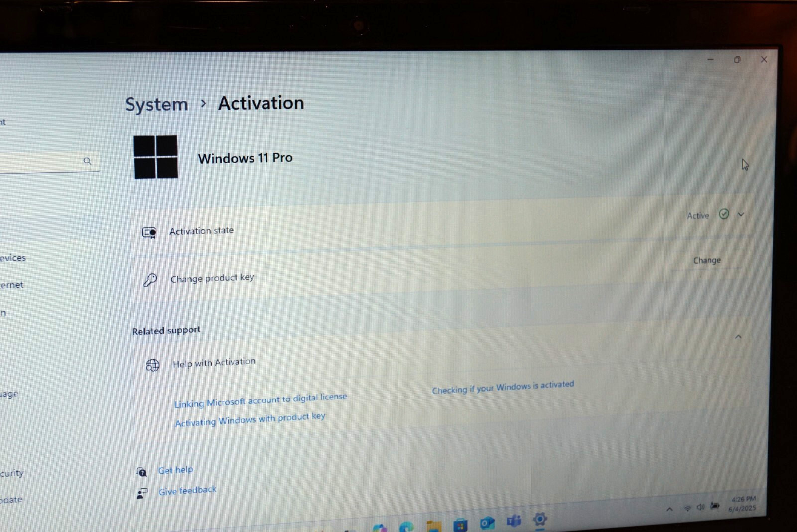The width and height of the screenshot is (797, 532).
Task: Click the Activation state certificate icon
Action: [x=149, y=233]
